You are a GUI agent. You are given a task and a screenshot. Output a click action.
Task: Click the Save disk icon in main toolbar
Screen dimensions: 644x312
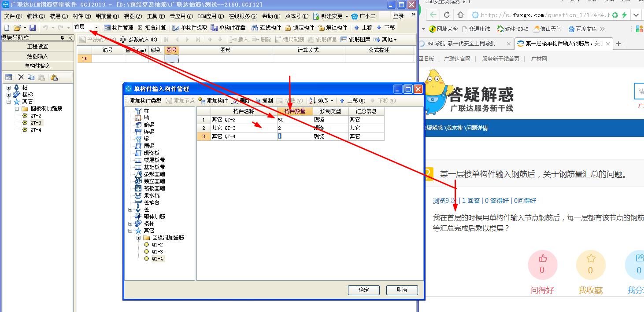pyautogui.click(x=33, y=28)
